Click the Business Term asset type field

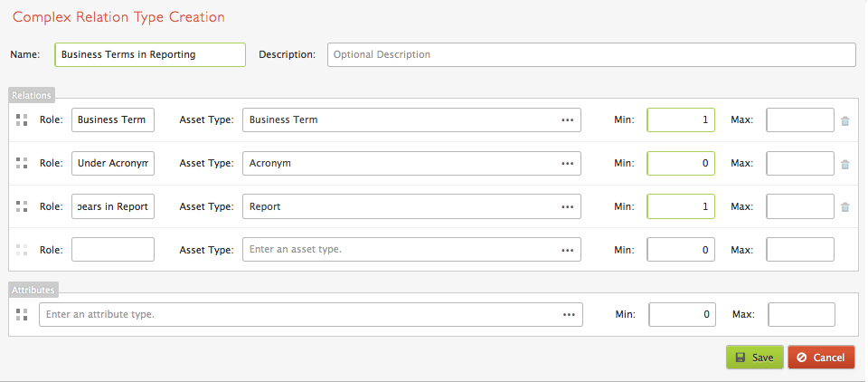412,119
